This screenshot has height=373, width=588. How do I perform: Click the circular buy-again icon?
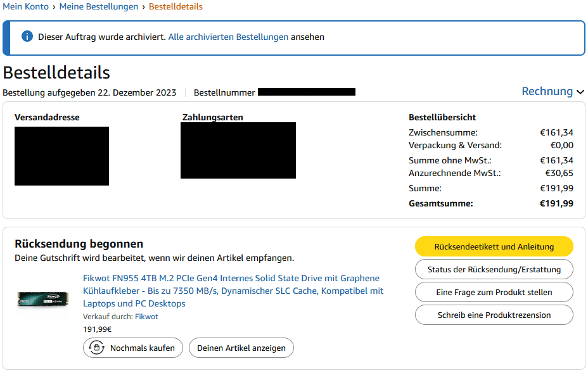tap(96, 348)
